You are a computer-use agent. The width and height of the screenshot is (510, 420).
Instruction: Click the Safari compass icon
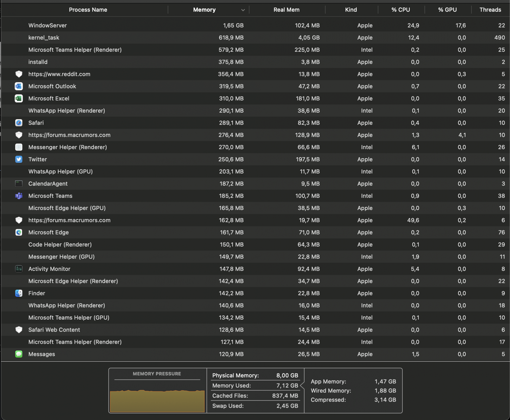click(x=19, y=123)
